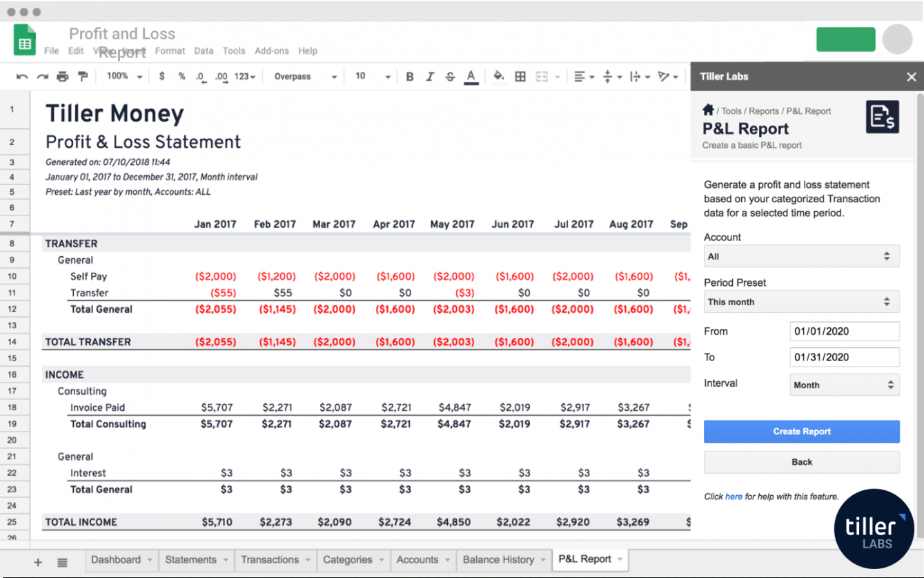This screenshot has height=578, width=924.
Task: Click the redo arrow icon
Action: point(43,77)
